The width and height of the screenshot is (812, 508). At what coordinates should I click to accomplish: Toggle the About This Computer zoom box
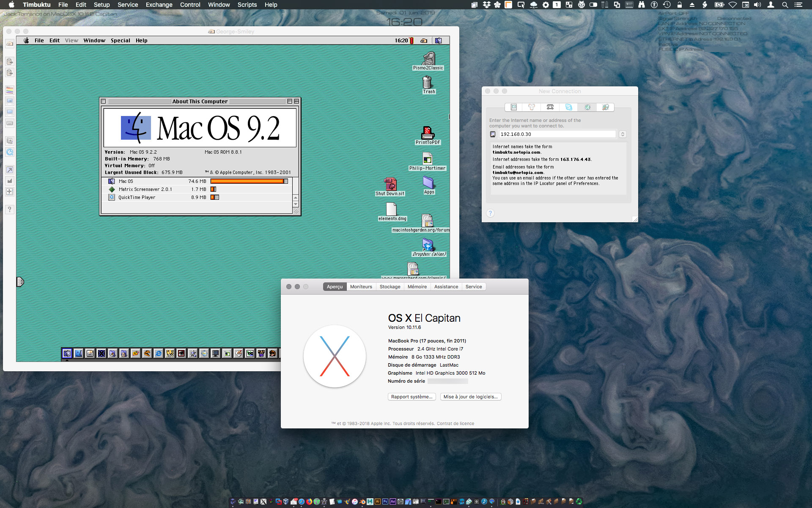pyautogui.click(x=290, y=102)
